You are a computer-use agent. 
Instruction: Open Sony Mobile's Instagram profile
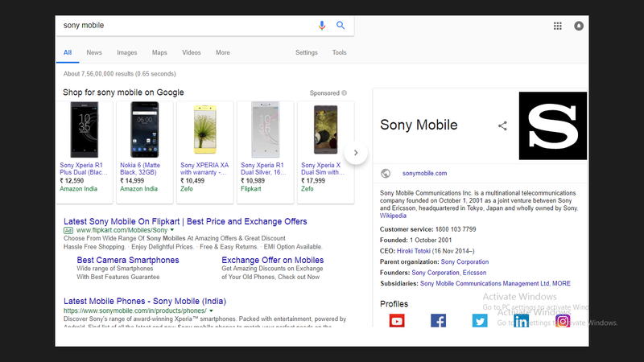click(563, 321)
